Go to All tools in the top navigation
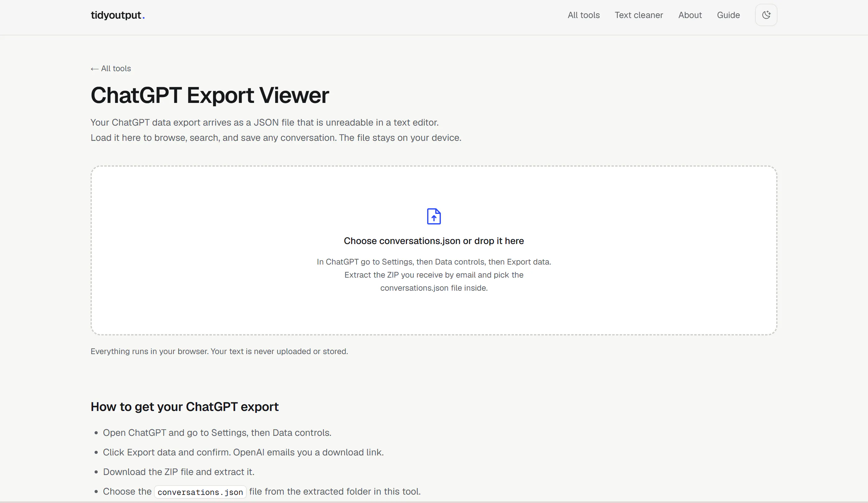Viewport: 868px width, 503px height. coord(584,15)
